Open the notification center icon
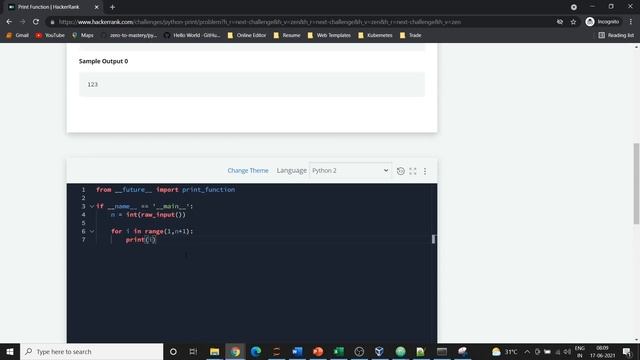 tap(627, 351)
